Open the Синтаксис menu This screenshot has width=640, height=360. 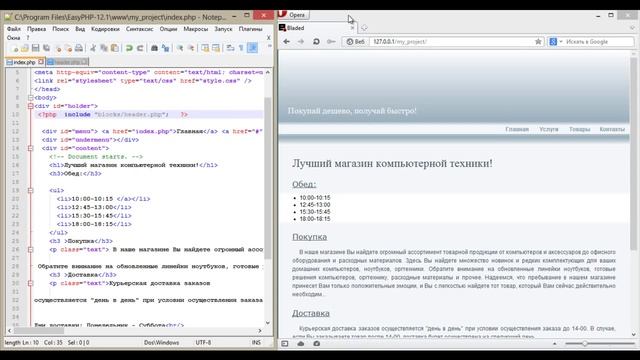(x=140, y=29)
